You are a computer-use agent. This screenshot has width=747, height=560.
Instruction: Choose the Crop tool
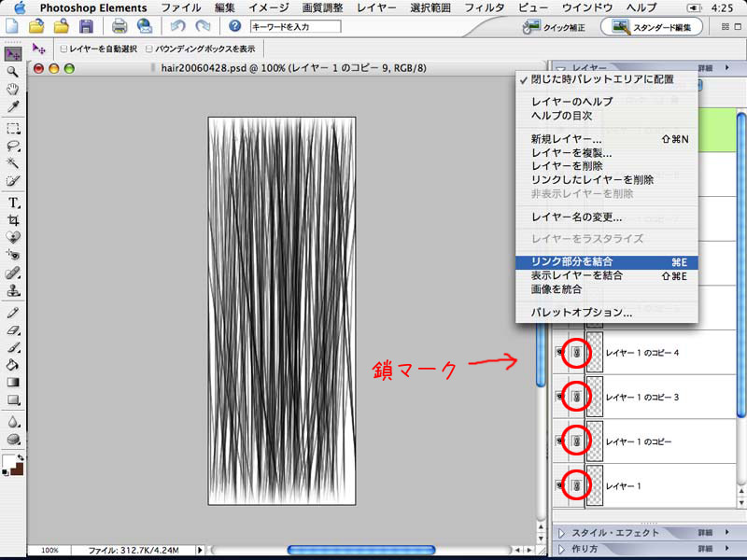tap(13, 220)
